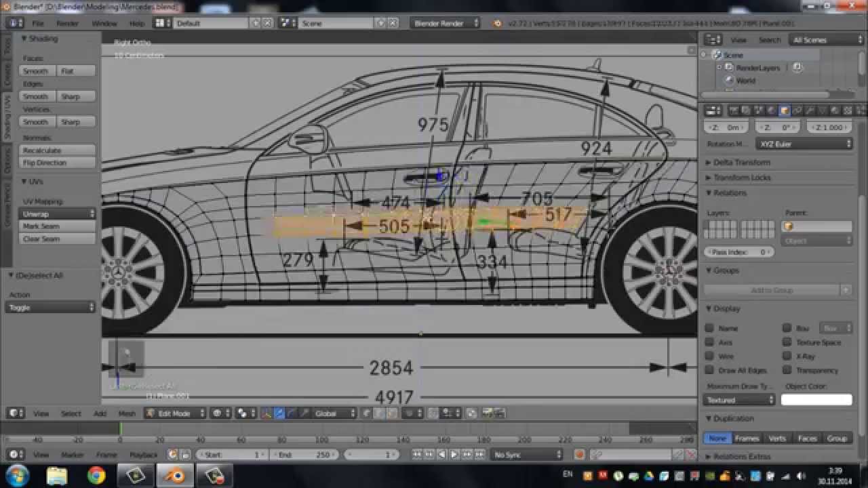Open the Modifiers properties tab wrench icon
The image size is (868, 488).
click(810, 110)
